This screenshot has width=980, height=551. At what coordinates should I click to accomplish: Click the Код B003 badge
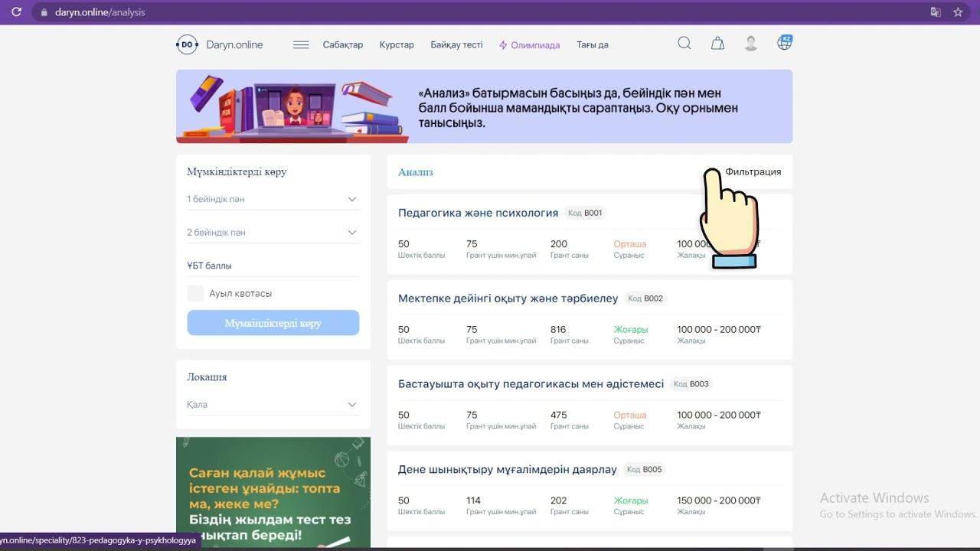pos(691,384)
